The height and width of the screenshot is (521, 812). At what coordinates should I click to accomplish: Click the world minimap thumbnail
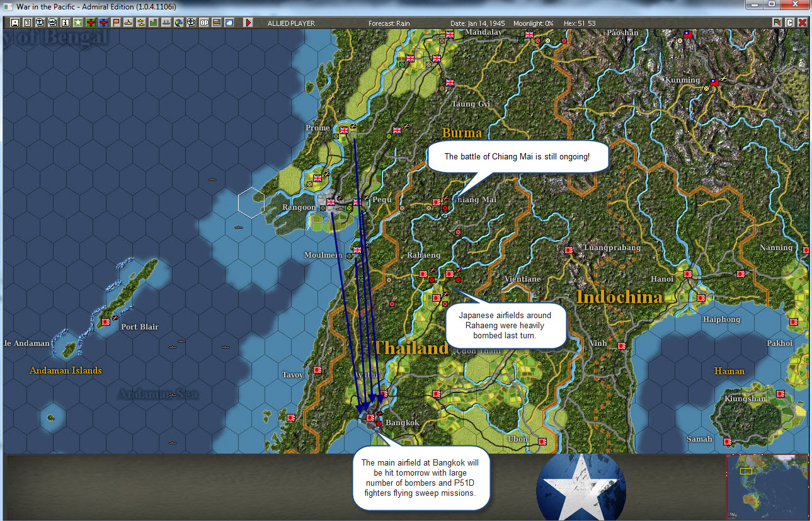tap(767, 486)
